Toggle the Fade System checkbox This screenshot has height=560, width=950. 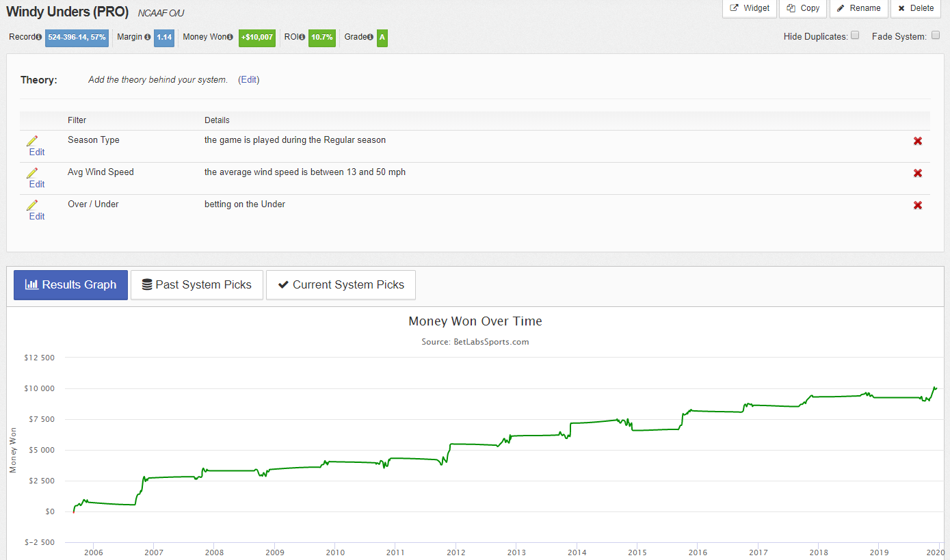tap(936, 36)
